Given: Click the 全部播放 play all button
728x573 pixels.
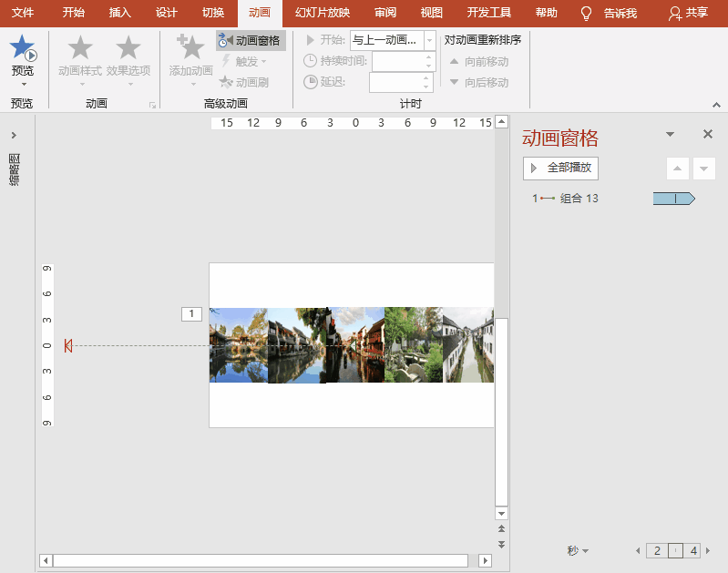Looking at the screenshot, I should click(x=560, y=168).
